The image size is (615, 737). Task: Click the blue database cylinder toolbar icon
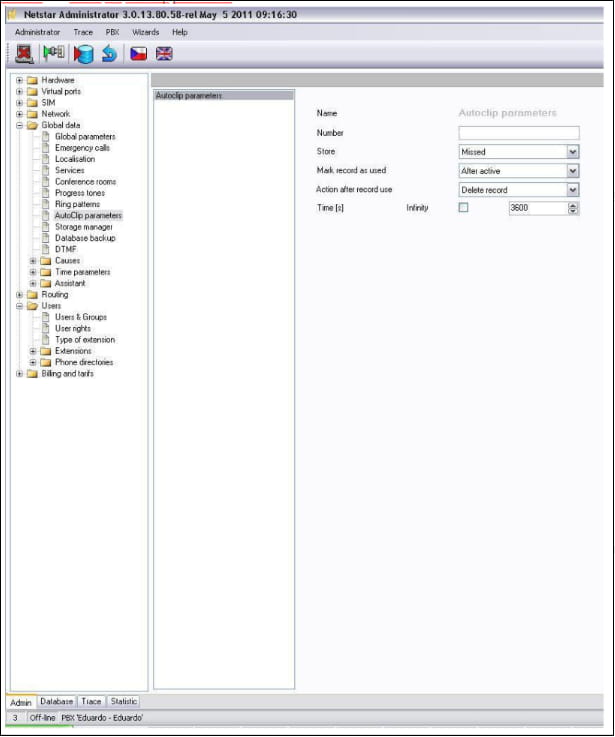point(84,54)
